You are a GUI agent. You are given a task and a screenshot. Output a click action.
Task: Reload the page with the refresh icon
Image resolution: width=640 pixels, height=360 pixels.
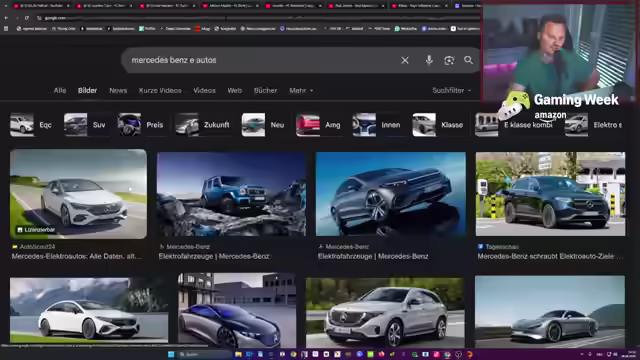tap(27, 18)
